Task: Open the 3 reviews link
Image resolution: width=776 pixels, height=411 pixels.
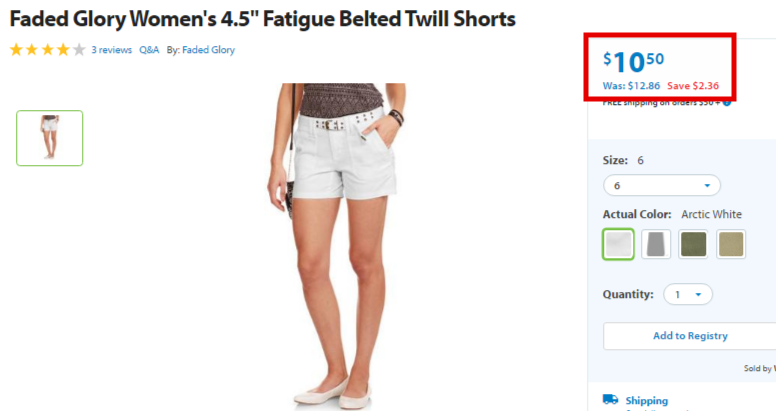Action: point(111,50)
